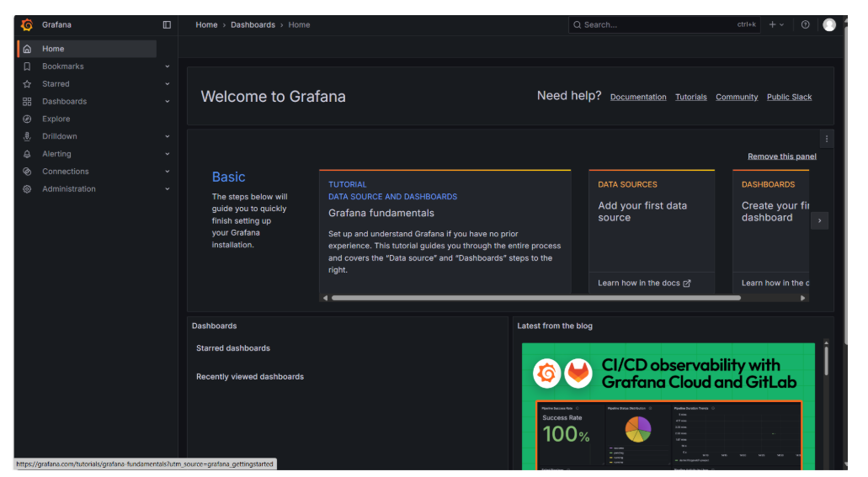Open the Documentation help link
868x477 pixels.
pos(638,98)
